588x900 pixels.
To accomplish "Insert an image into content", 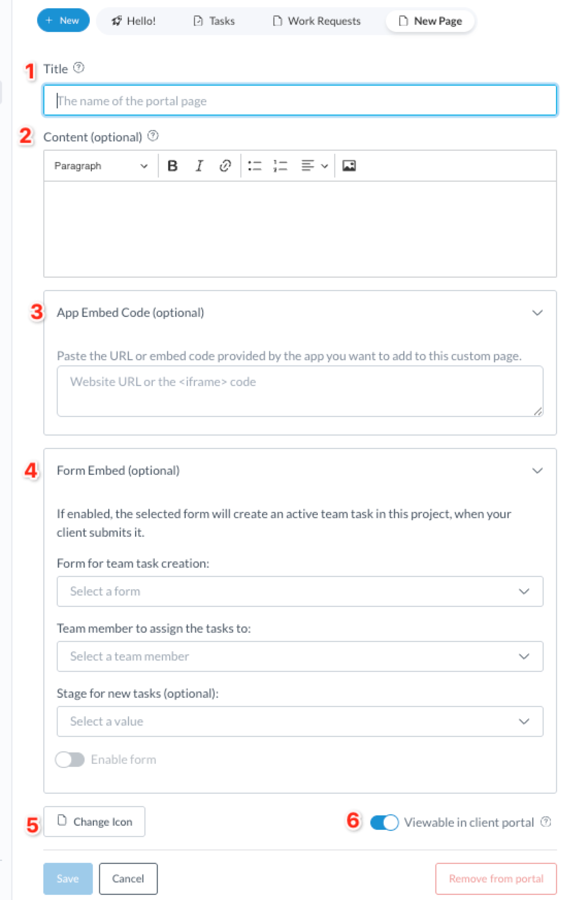I will click(x=349, y=166).
